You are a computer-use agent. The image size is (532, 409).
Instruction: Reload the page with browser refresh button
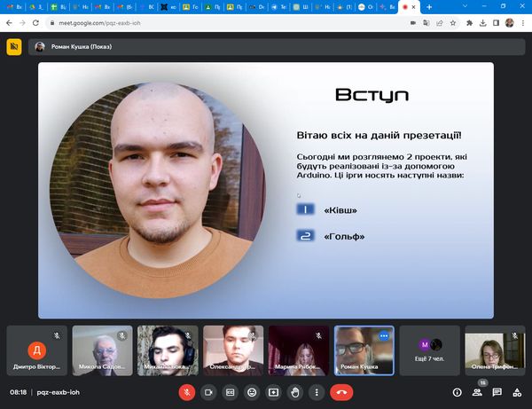(35, 22)
